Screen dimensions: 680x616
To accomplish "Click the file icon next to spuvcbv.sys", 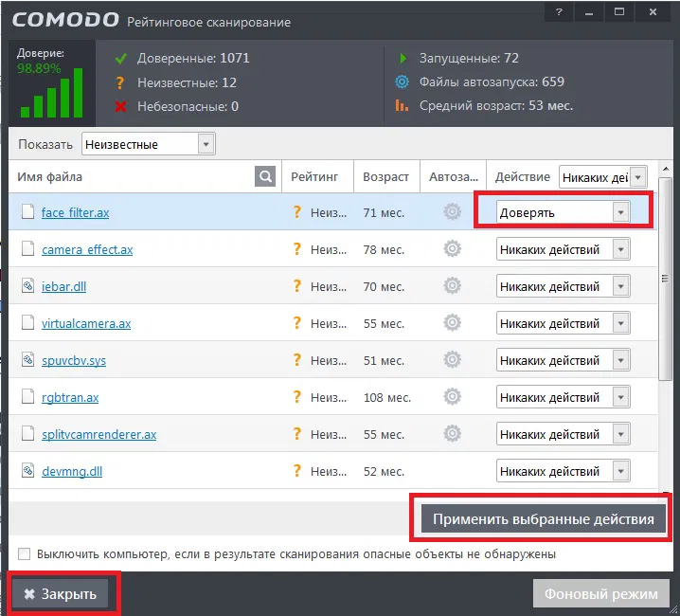I will 28,359.
